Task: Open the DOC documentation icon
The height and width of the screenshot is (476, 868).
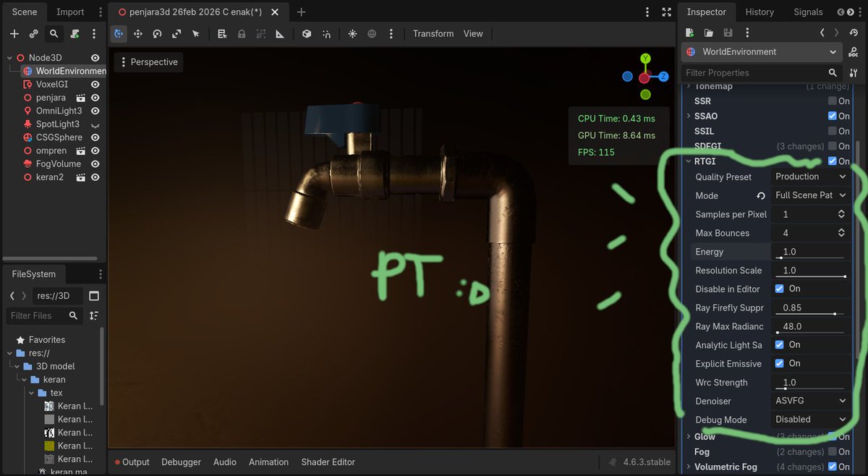Action: 854,52
